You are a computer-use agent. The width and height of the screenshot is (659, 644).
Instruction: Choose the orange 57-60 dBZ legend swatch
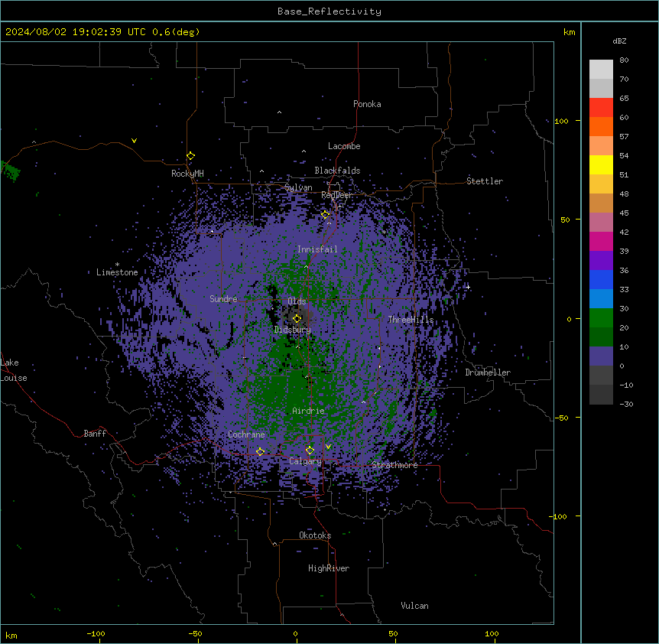point(601,126)
